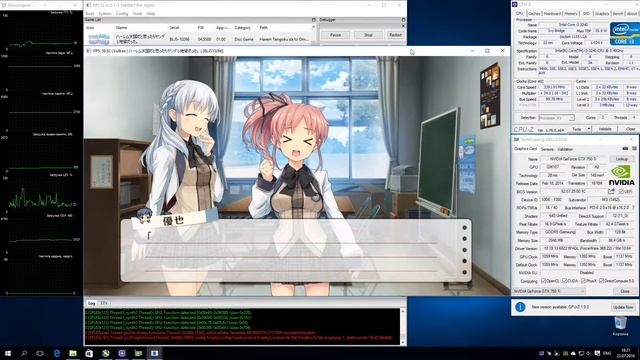The height and width of the screenshot is (360, 640).
Task: Click GPU-Z screenshot camera icon
Action: pyautogui.click(x=625, y=149)
